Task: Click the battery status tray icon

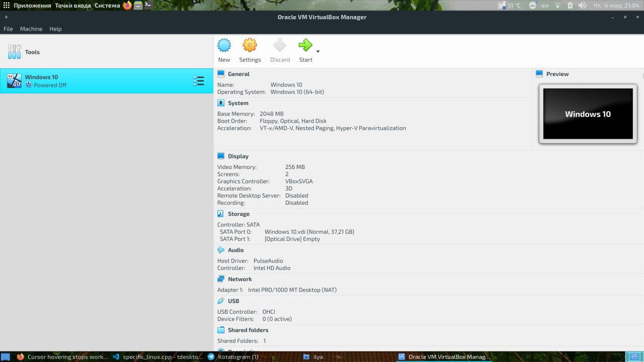Action: pos(570,6)
